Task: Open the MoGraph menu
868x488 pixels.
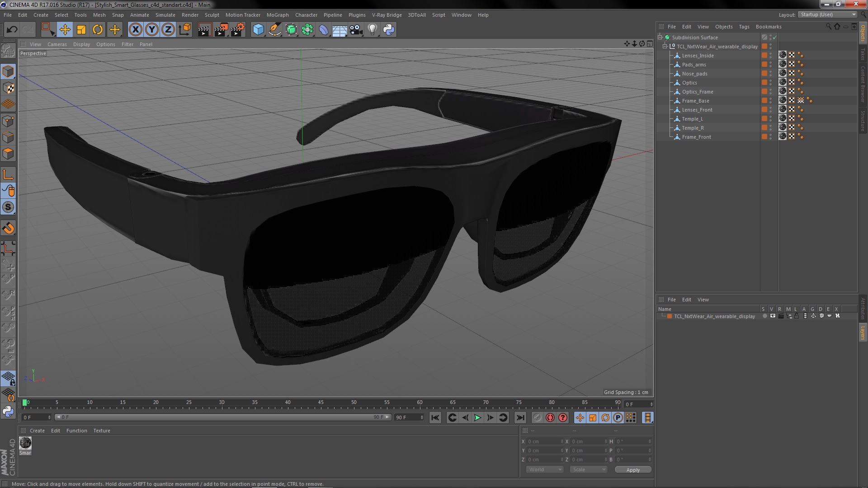Action: 278,15
